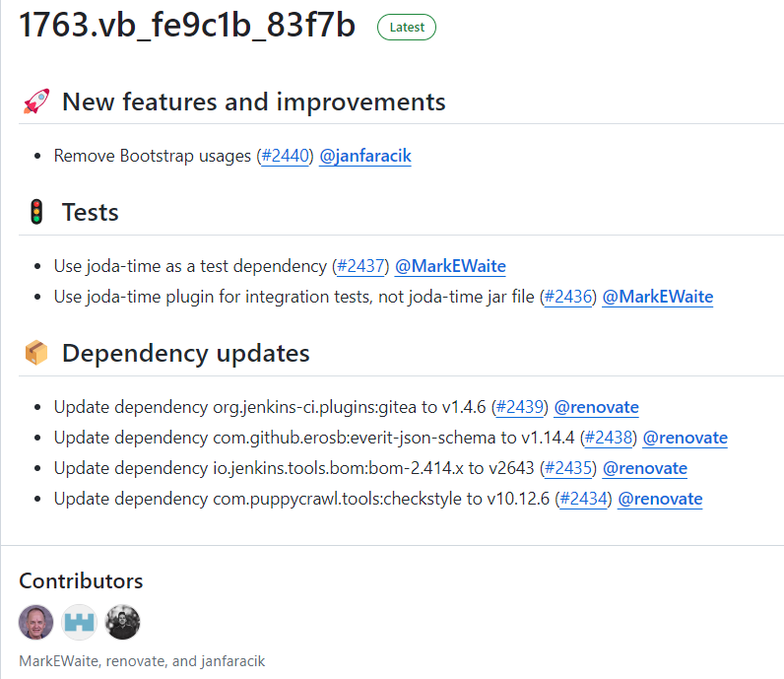The image size is (784, 679).
Task: Visit @janfaracik profile link
Action: coord(365,156)
